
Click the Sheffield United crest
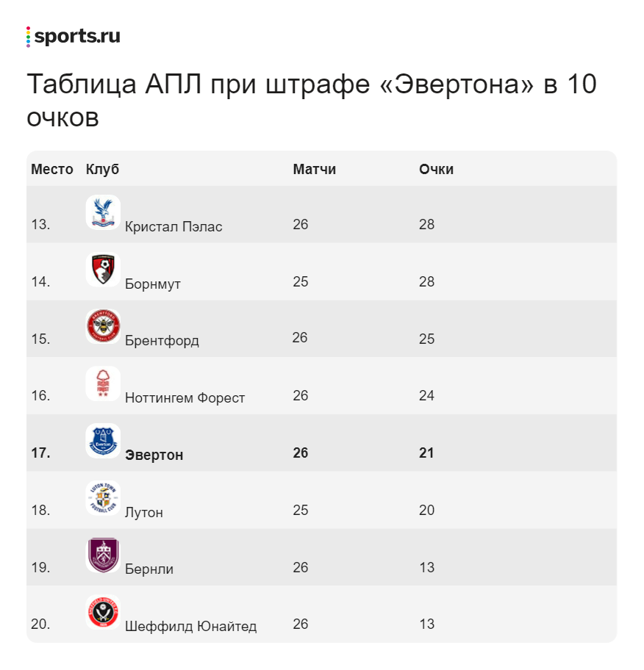[x=103, y=612]
